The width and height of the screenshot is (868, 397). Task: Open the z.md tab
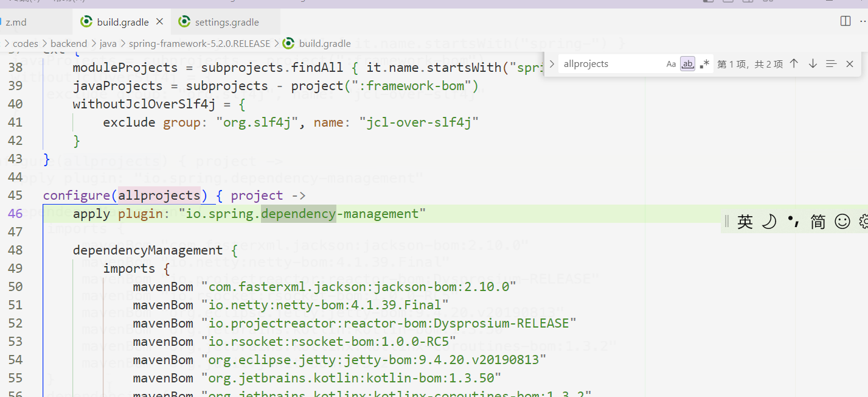point(16,23)
